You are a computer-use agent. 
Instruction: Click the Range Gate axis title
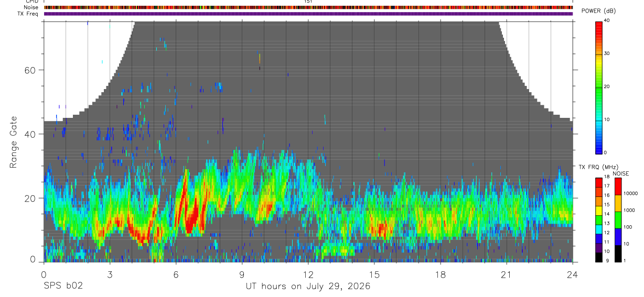click(x=14, y=142)
